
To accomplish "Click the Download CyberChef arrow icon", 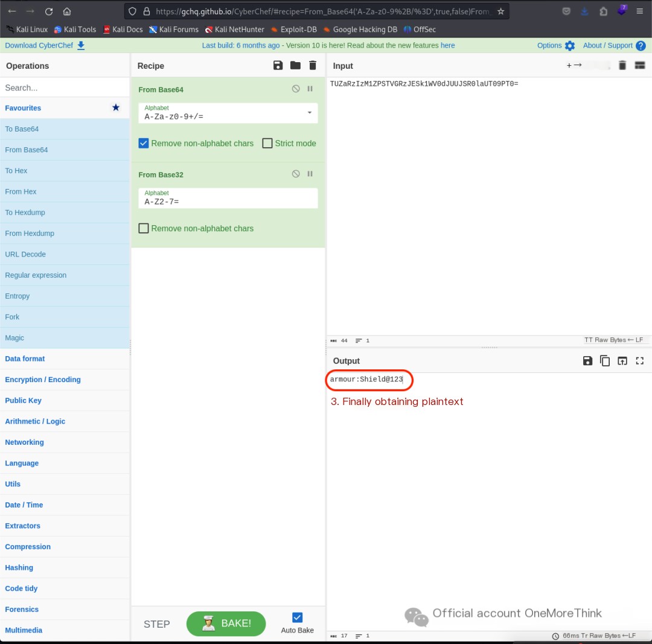I will [x=81, y=45].
